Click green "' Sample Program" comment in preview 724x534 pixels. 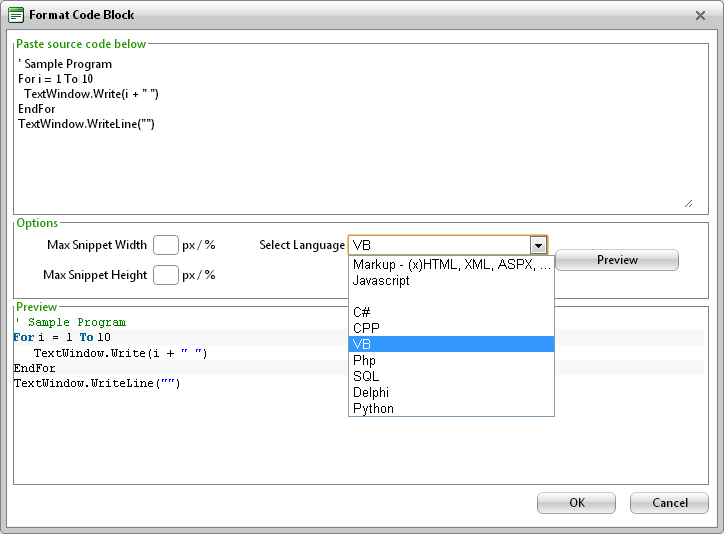point(70,322)
